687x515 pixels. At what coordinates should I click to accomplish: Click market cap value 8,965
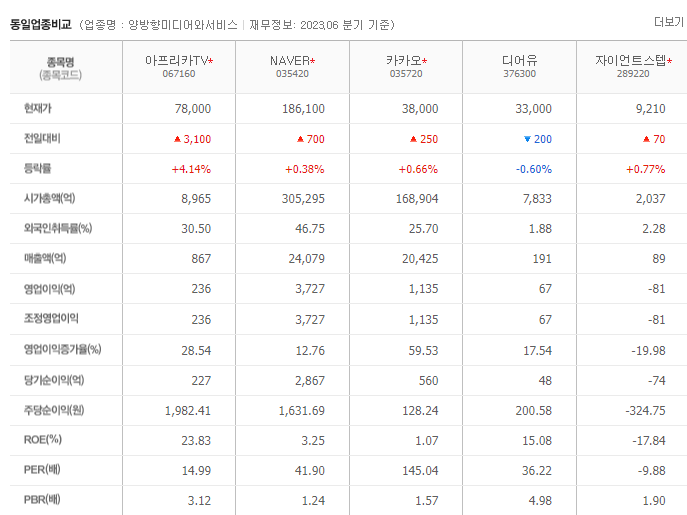click(x=196, y=199)
